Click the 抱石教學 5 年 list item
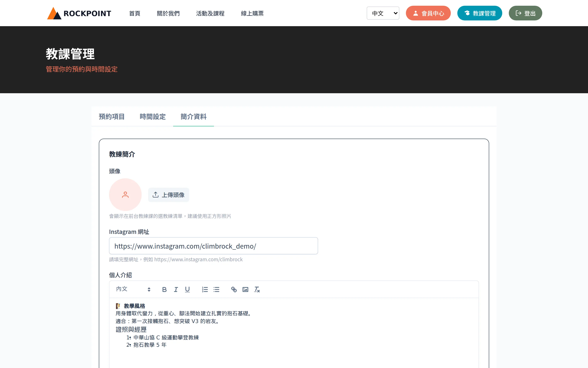Viewport: 588px width, 368px height. (150, 345)
